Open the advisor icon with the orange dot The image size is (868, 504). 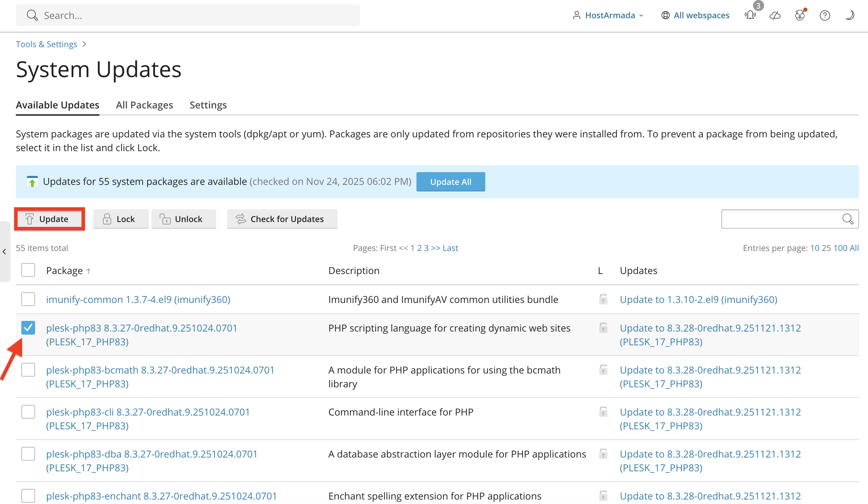tap(800, 15)
